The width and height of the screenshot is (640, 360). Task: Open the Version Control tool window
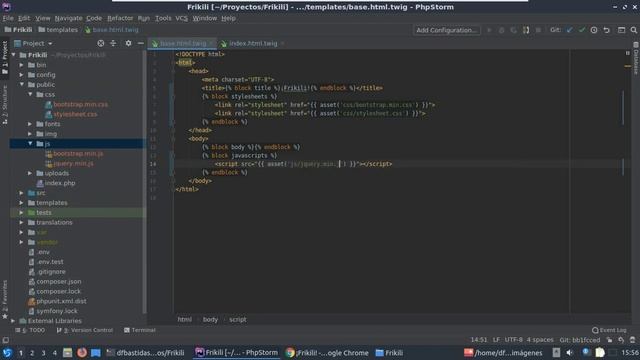[x=85, y=330]
